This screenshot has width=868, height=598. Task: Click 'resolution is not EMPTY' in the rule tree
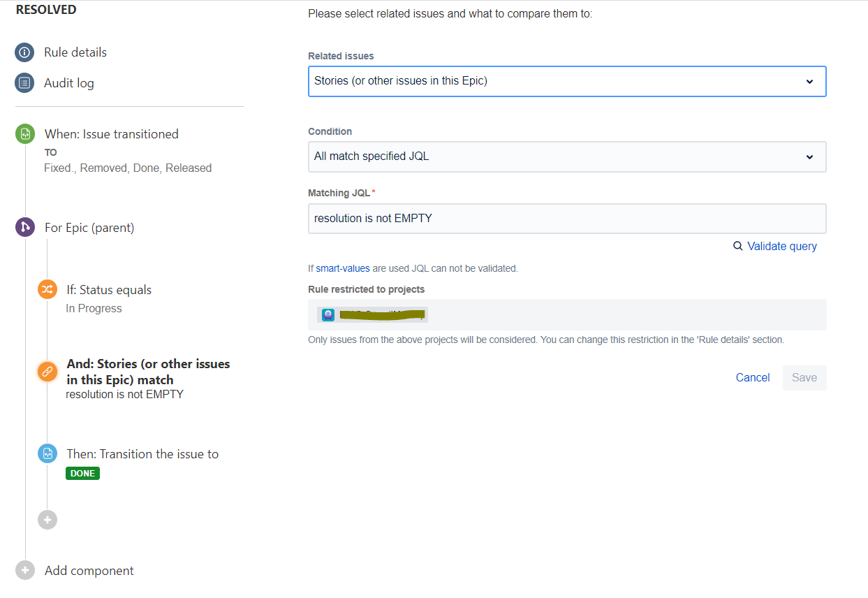(124, 395)
